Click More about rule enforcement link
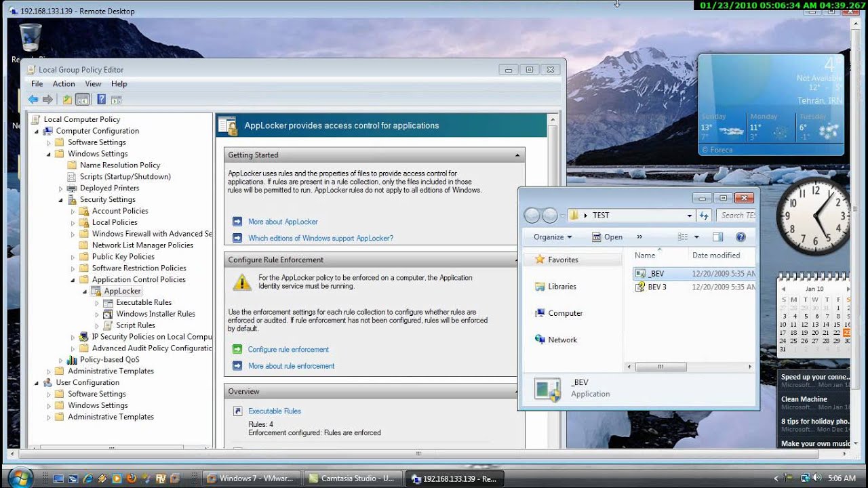This screenshot has width=868, height=488. (x=291, y=365)
